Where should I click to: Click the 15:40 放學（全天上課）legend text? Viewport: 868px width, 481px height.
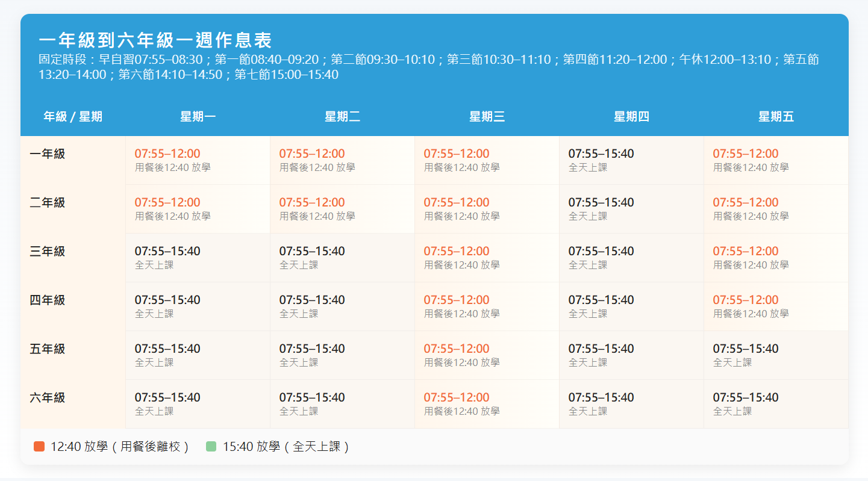[x=287, y=447]
